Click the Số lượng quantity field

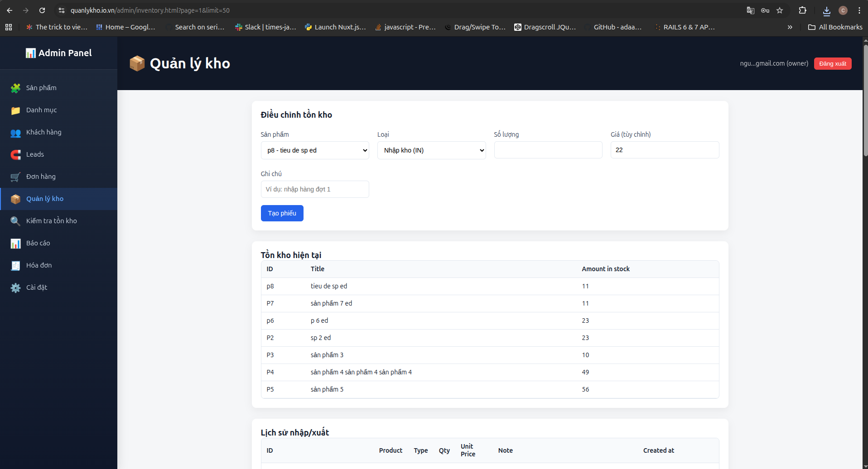[x=548, y=150]
